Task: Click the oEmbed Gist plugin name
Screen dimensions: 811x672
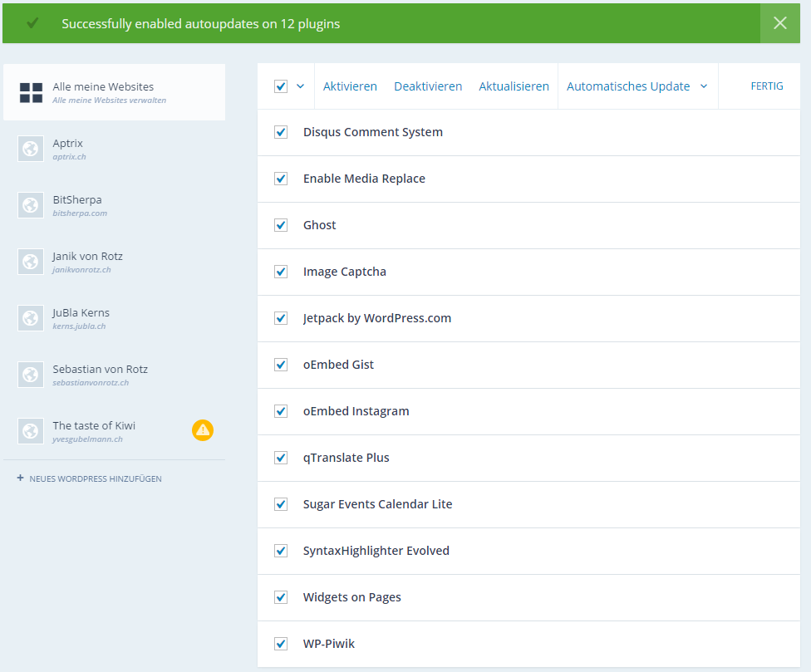Action: 338,365
